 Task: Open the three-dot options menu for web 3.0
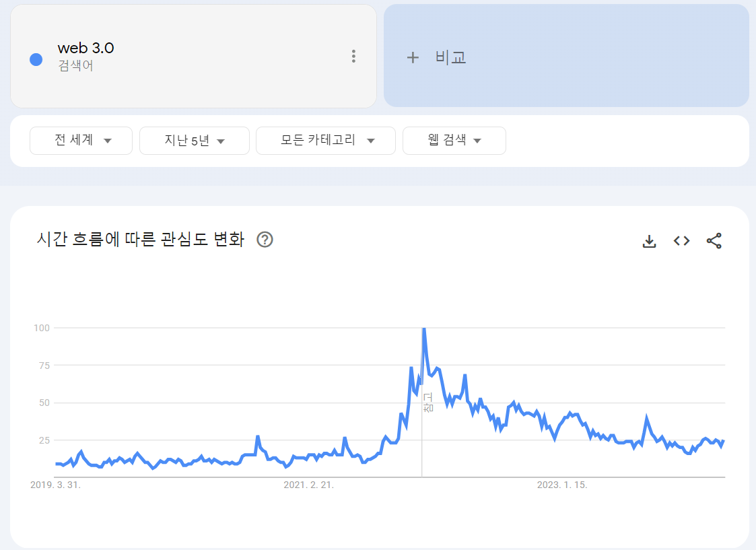pyautogui.click(x=353, y=57)
